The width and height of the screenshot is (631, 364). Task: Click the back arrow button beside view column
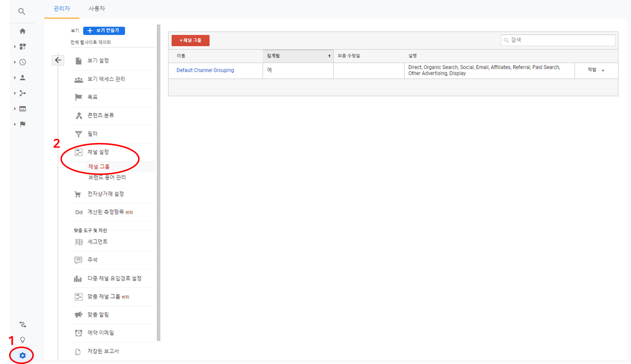(58, 60)
